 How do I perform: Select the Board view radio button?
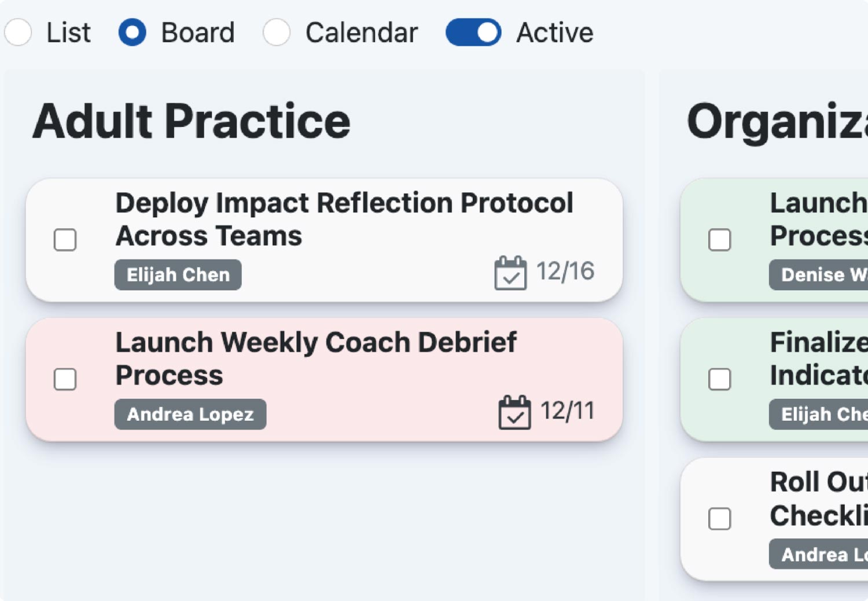(132, 32)
